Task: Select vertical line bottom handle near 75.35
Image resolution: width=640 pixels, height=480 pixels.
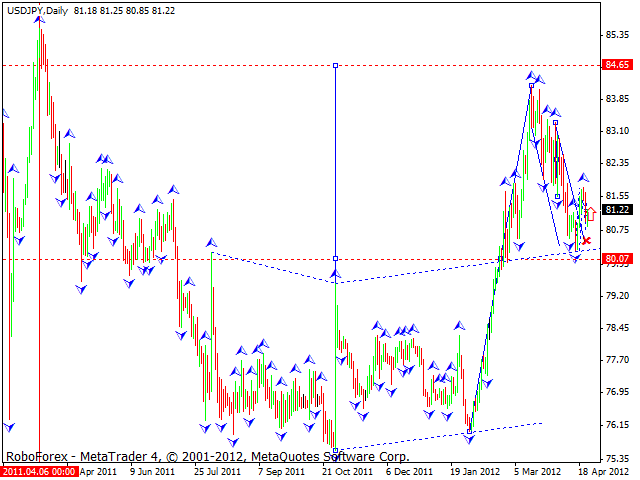Action: point(336,450)
